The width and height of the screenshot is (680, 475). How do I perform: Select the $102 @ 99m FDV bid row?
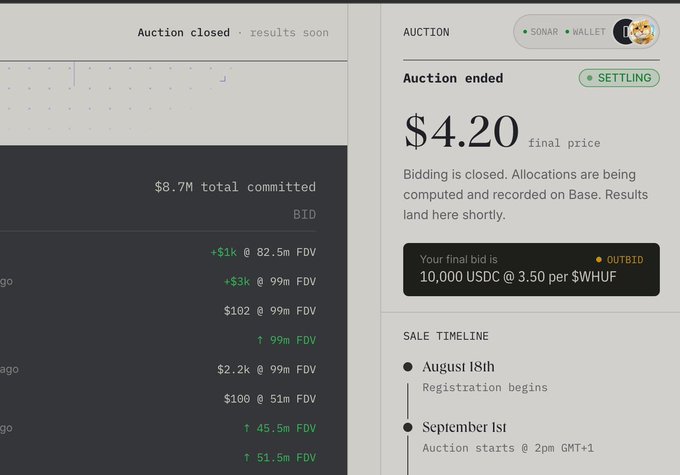270,311
